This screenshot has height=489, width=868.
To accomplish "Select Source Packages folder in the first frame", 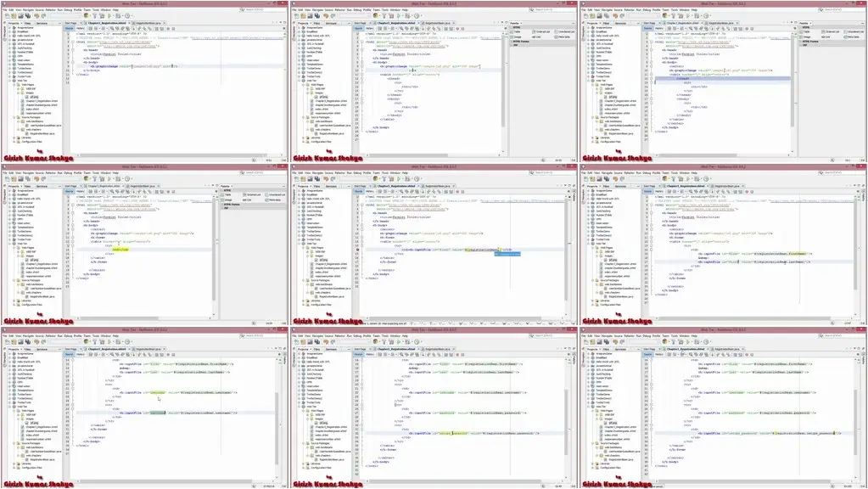I will (x=31, y=117).
